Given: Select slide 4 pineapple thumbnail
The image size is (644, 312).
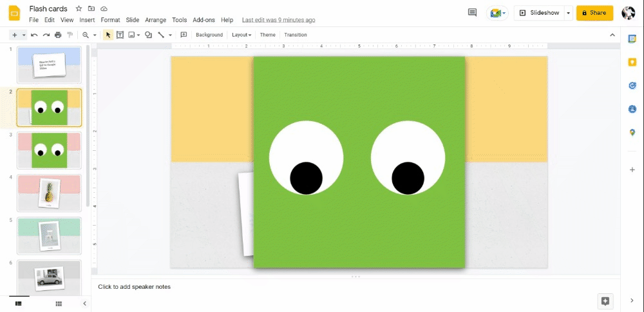Looking at the screenshot, I should [50, 193].
